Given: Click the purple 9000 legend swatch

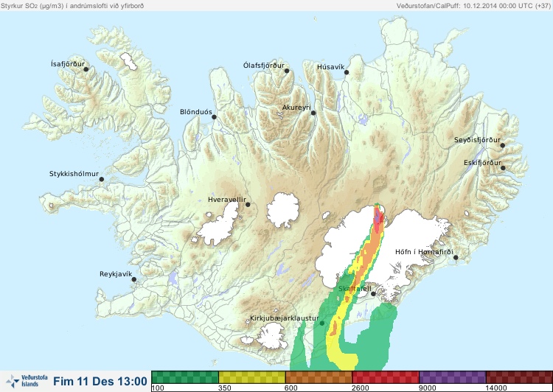Looking at the screenshot, I should point(453,377).
